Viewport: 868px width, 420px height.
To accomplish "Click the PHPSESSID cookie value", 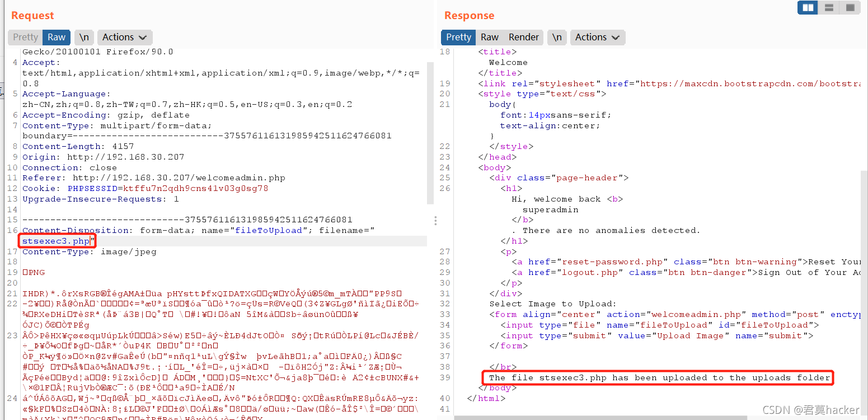I will (196, 188).
